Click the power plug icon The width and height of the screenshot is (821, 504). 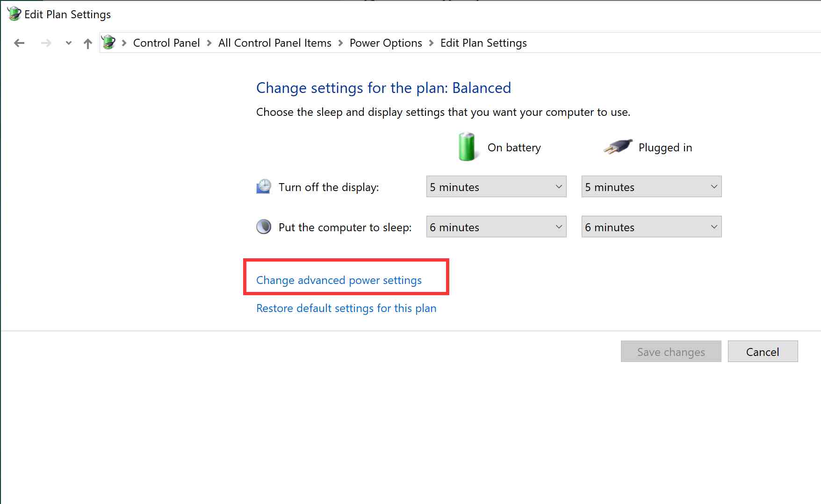(x=618, y=147)
